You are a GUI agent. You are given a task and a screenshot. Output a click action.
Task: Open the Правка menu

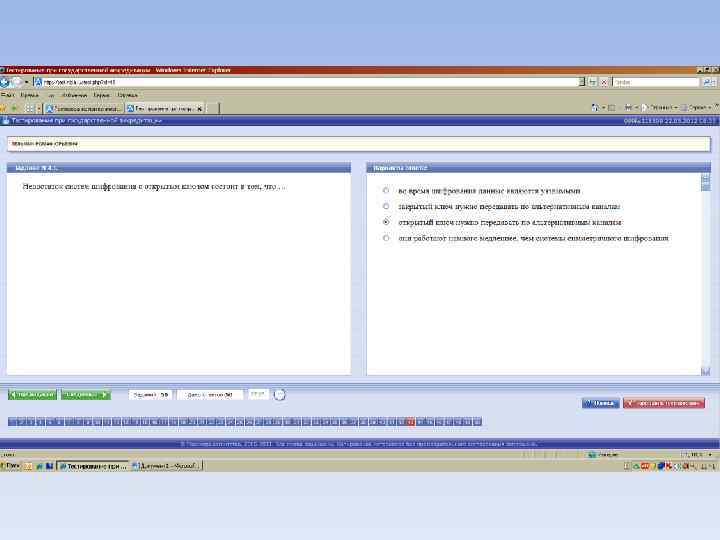pyautogui.click(x=29, y=95)
